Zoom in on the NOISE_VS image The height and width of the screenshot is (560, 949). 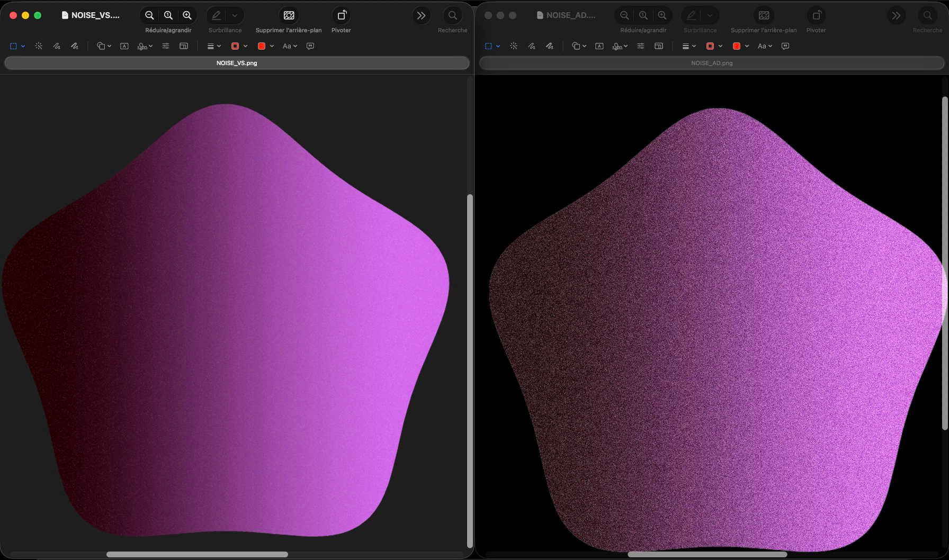coord(187,15)
